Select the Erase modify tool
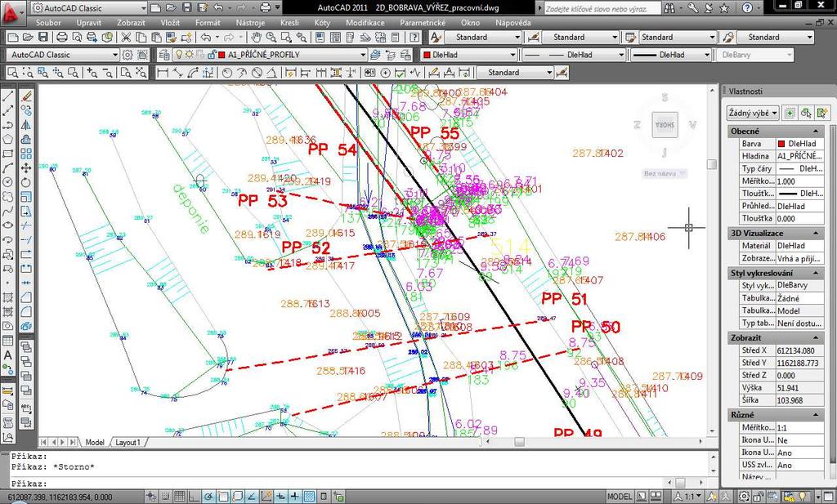This screenshot has height=504, width=837. (x=25, y=96)
